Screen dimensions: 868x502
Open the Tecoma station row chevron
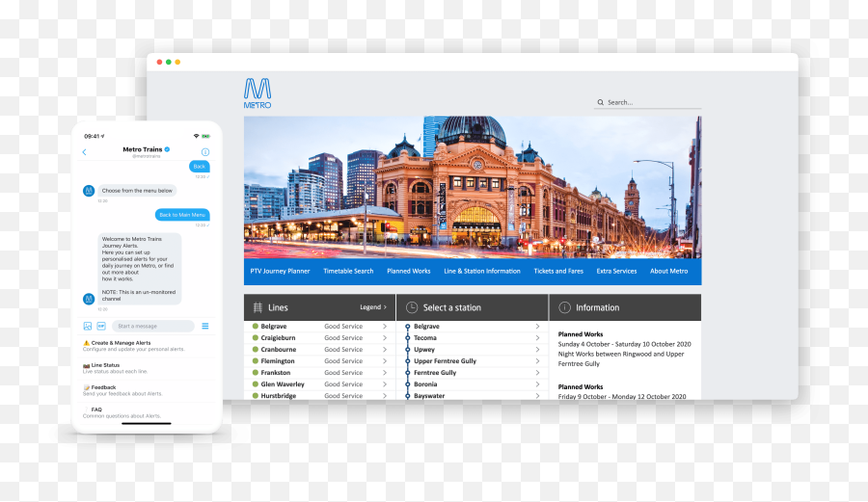[x=537, y=338]
